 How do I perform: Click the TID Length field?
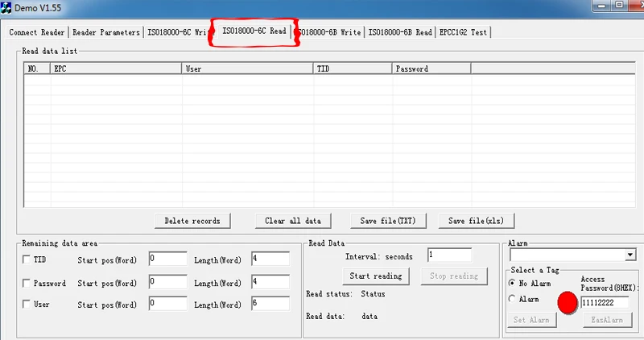click(270, 259)
